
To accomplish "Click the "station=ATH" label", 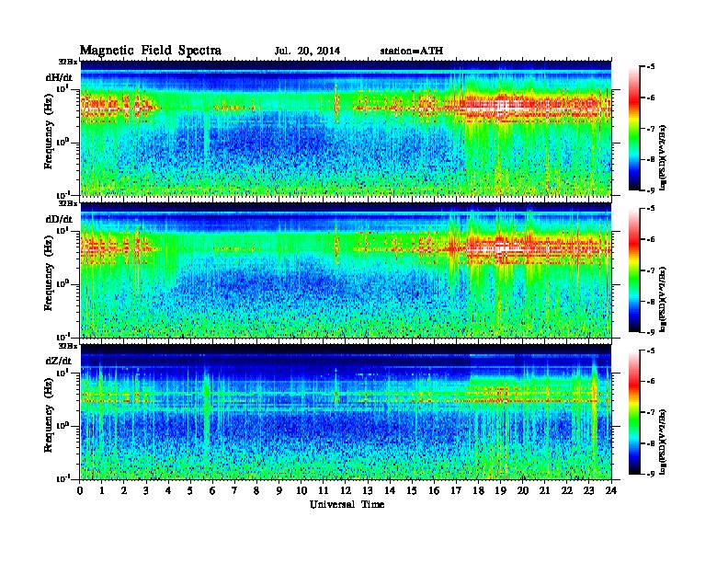I will 412,52.
